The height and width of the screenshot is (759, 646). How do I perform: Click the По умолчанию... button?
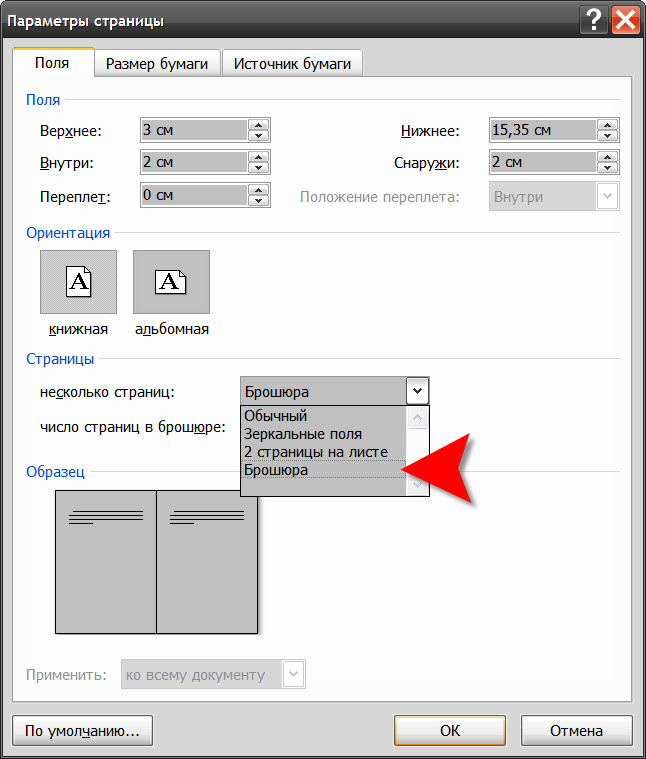tap(82, 730)
